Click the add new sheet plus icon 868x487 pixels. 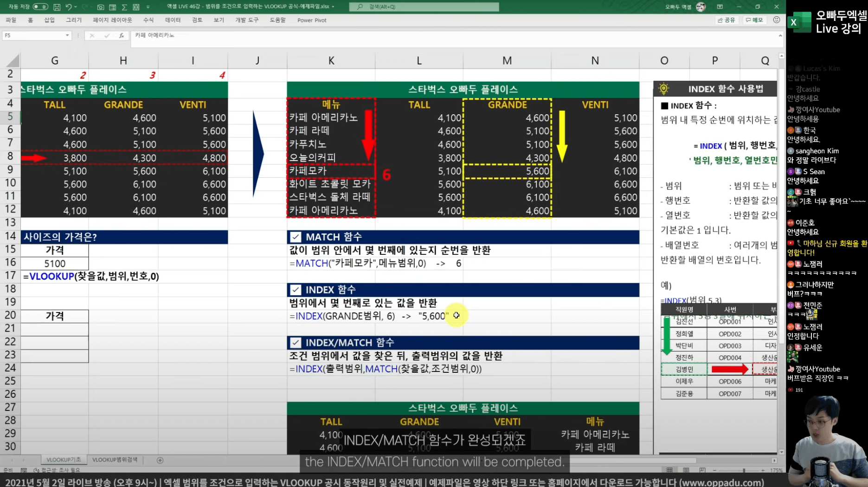(x=160, y=460)
